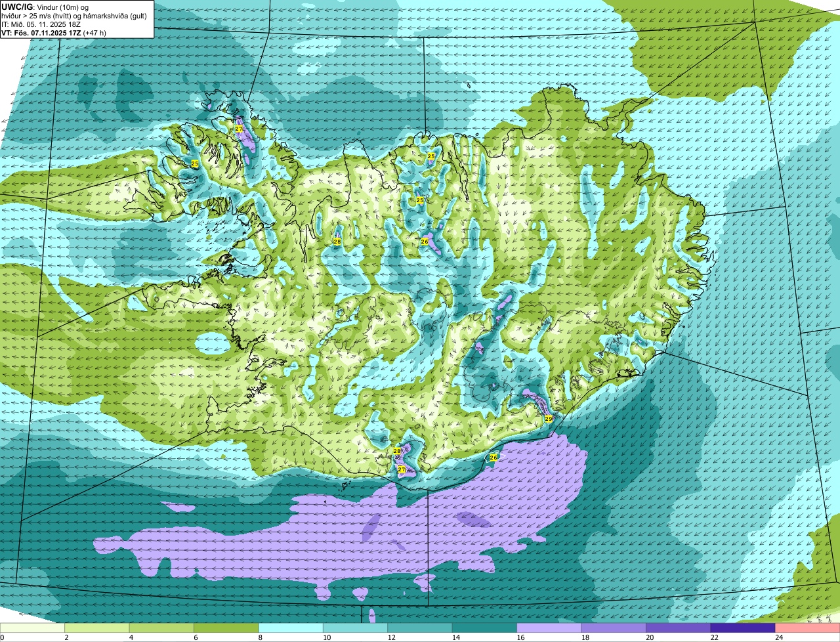Click the 'UWC/IG: Vindur (10m) og' title line
This screenshot has height=642, width=840.
[x=45, y=7]
